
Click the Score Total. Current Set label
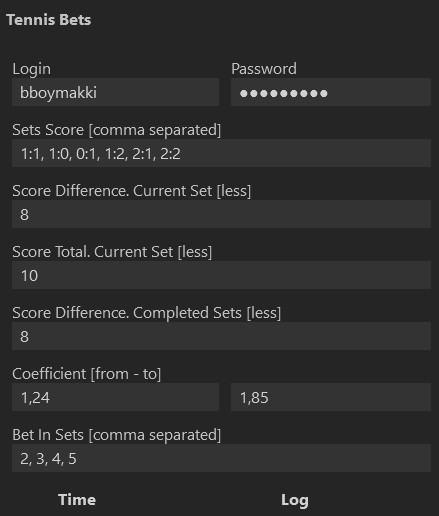[112, 252]
